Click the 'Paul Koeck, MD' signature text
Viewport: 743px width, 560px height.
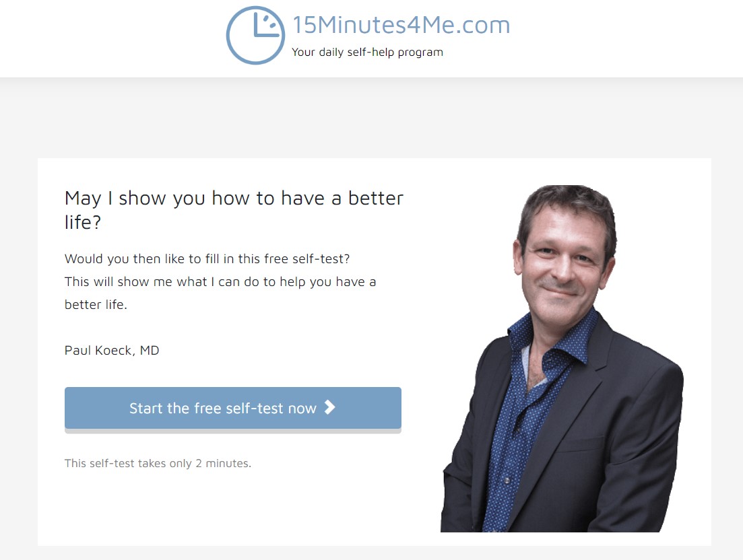pyautogui.click(x=112, y=350)
